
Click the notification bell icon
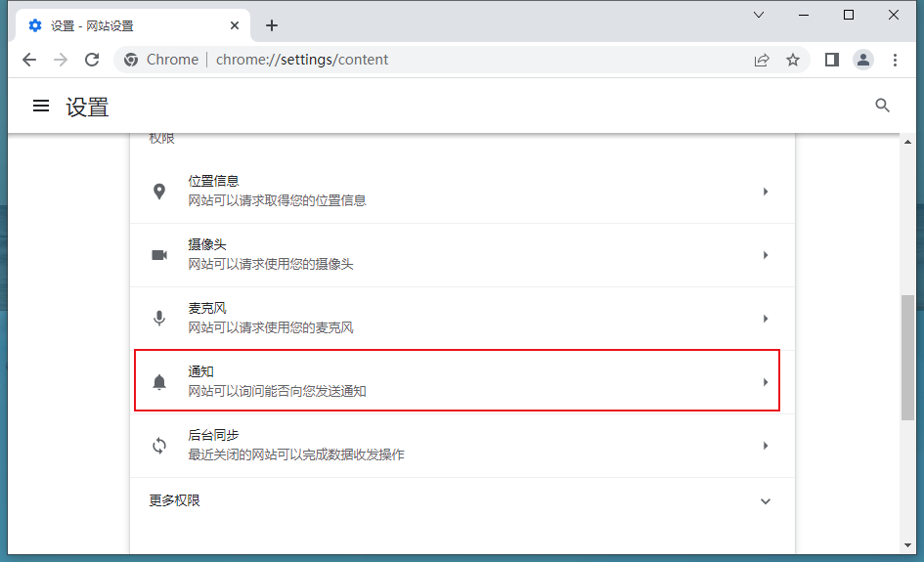point(159,382)
